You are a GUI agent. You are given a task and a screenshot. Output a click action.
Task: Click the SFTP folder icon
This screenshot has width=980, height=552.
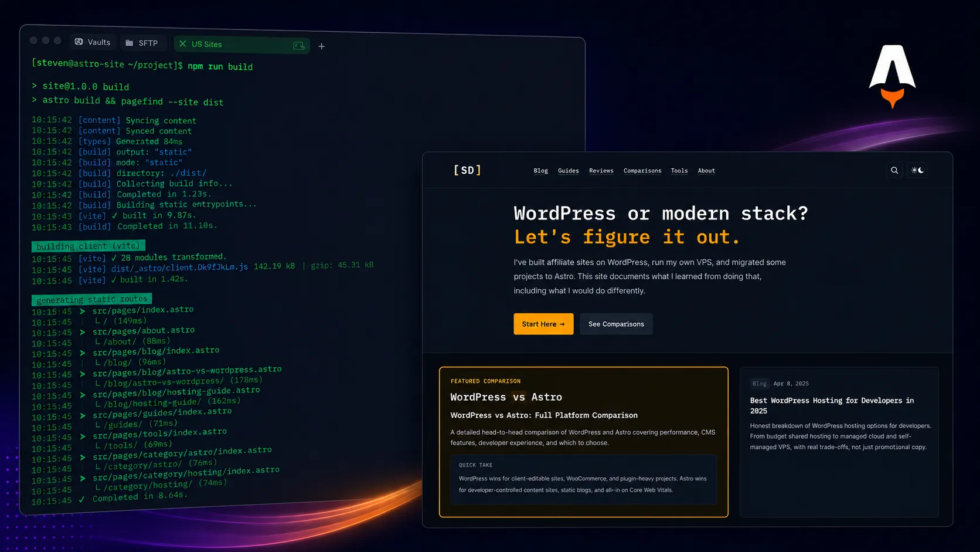(x=130, y=43)
